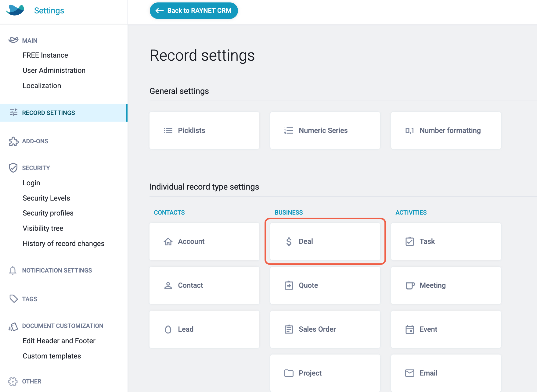Viewport: 537px width, 392px height.
Task: Open Visibility tree
Action: coord(43,228)
